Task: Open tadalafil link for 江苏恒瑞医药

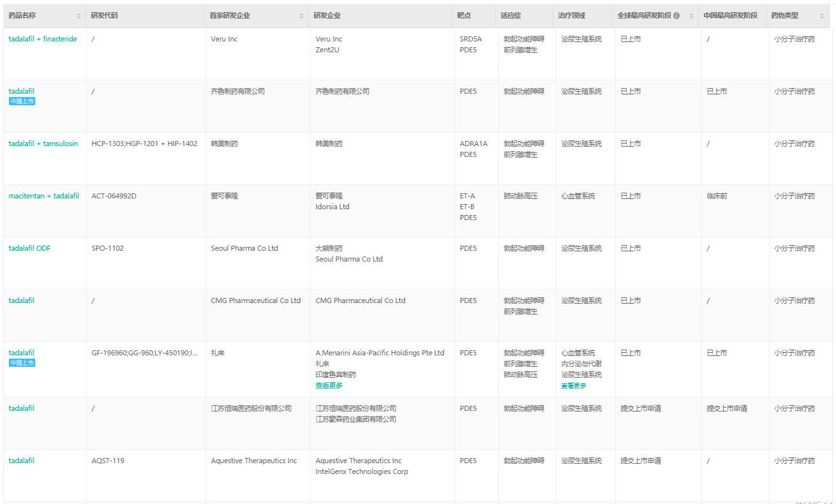Action: tap(22, 408)
